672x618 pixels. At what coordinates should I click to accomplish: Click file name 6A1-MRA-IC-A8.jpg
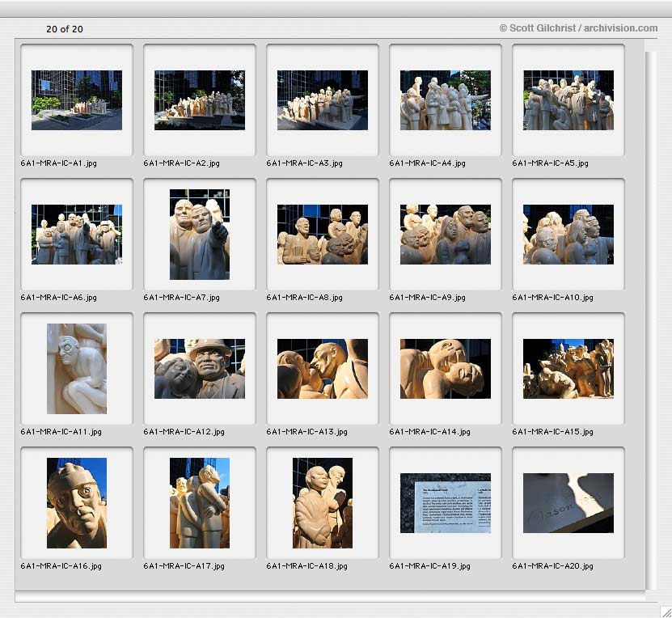pos(304,298)
